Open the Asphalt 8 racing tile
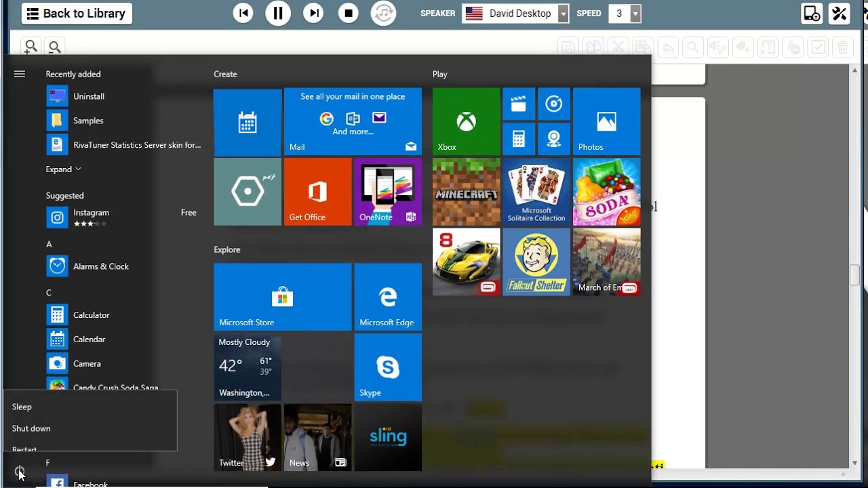 (x=467, y=262)
